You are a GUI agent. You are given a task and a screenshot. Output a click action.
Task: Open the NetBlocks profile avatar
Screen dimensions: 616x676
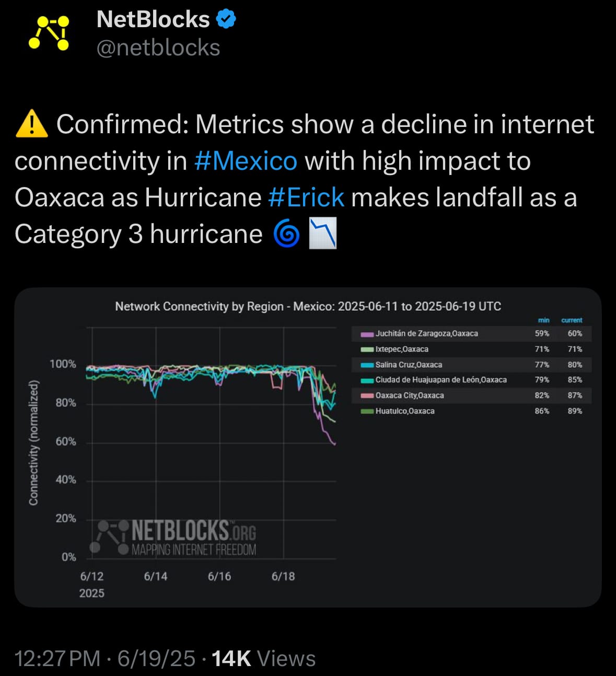click(49, 32)
